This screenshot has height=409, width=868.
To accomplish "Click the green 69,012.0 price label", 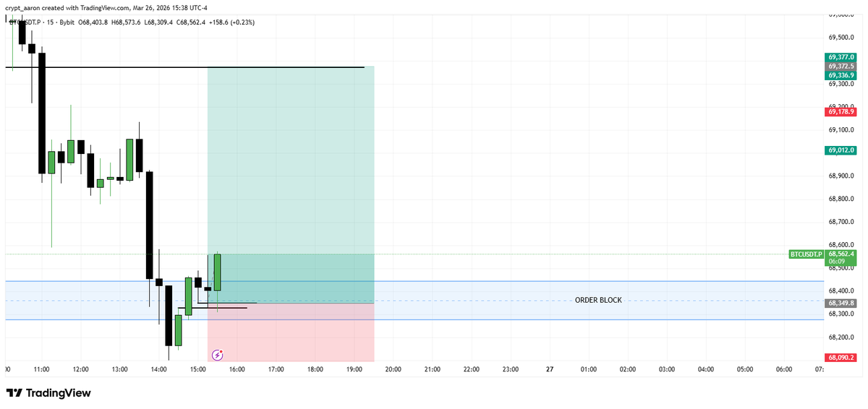I will (841, 150).
